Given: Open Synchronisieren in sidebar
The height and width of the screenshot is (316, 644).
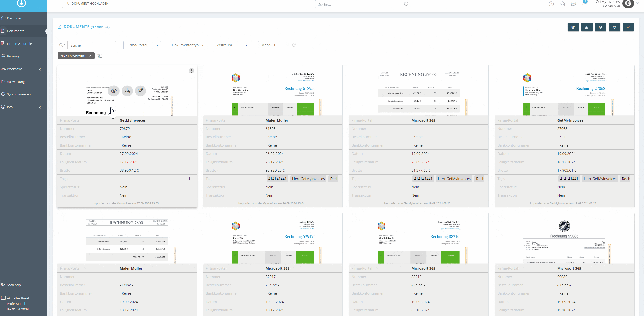Looking at the screenshot, I should tap(23, 94).
